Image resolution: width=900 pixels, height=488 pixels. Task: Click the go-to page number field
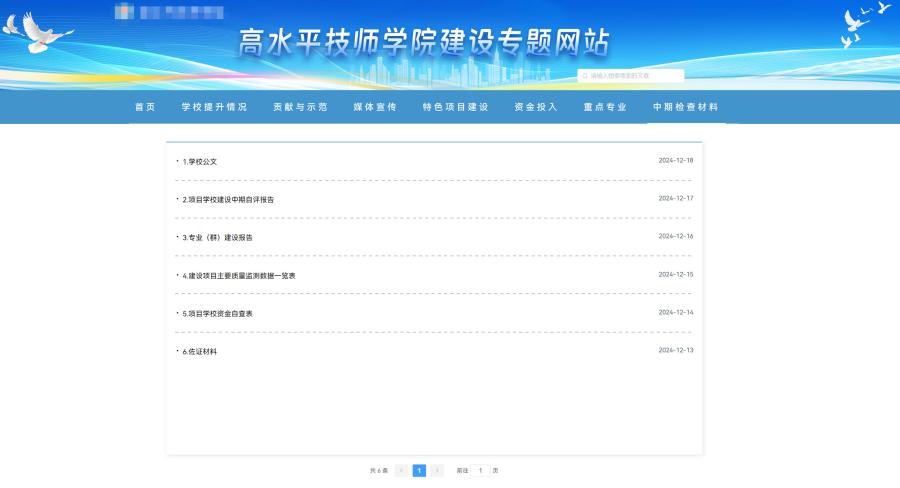coord(480,470)
